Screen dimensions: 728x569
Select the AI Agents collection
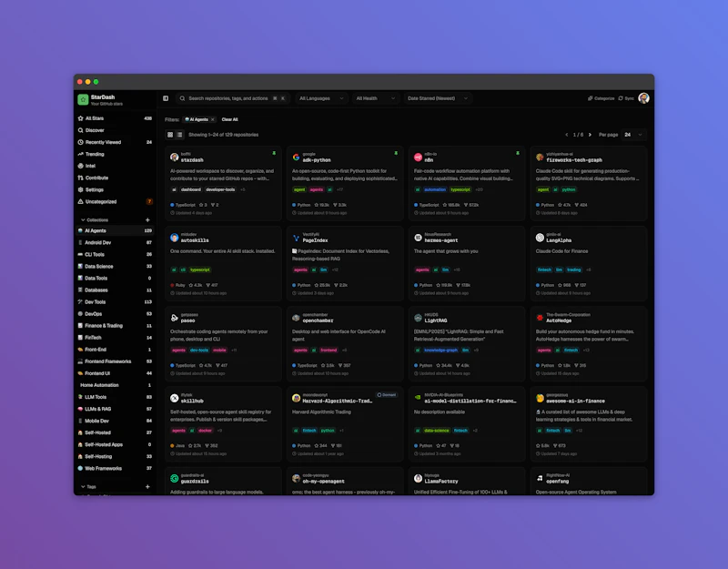(x=115, y=231)
